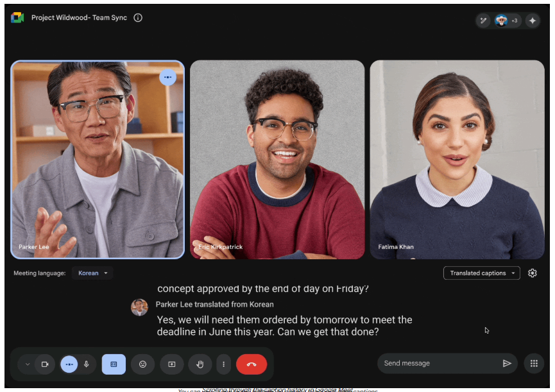The width and height of the screenshot is (555, 392).
Task: Open caption settings gear icon
Action: (x=532, y=273)
